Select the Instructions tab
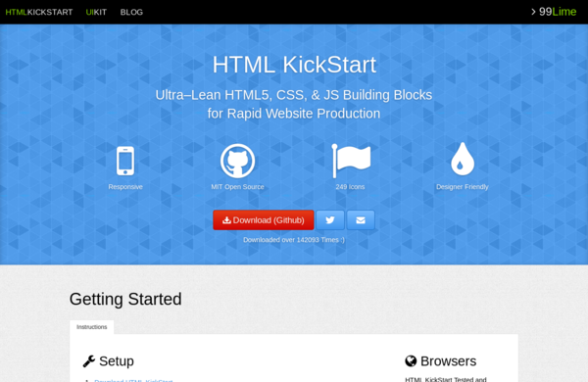Viewport: 588px width, 382px height. pyautogui.click(x=92, y=327)
